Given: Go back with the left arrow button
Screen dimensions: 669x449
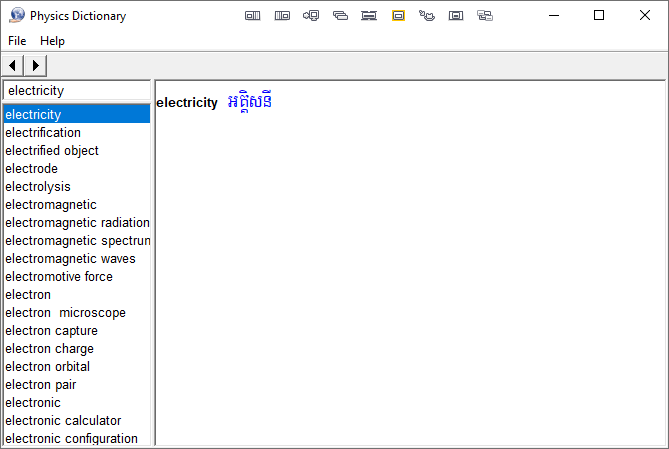Looking at the screenshot, I should pyautogui.click(x=13, y=65).
